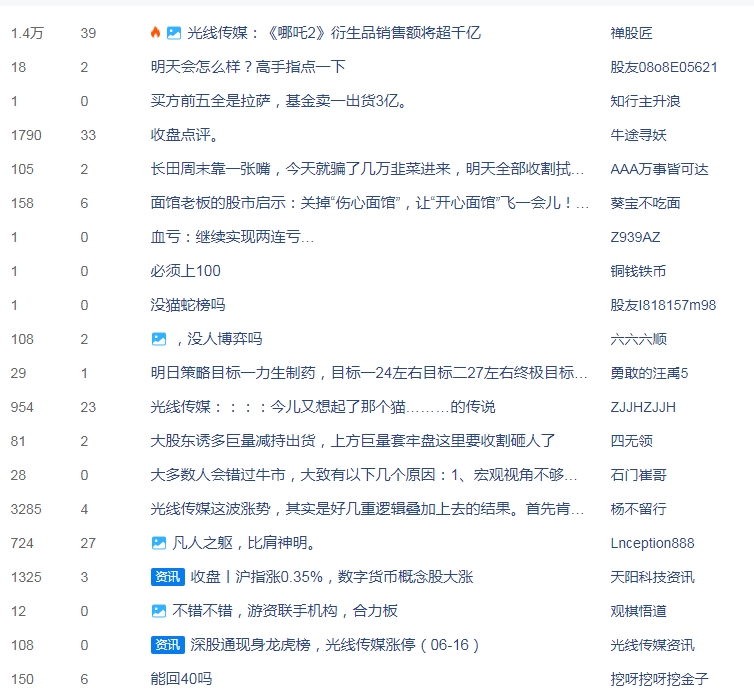Visit author 股友08o8E05621's profile

tap(664, 67)
